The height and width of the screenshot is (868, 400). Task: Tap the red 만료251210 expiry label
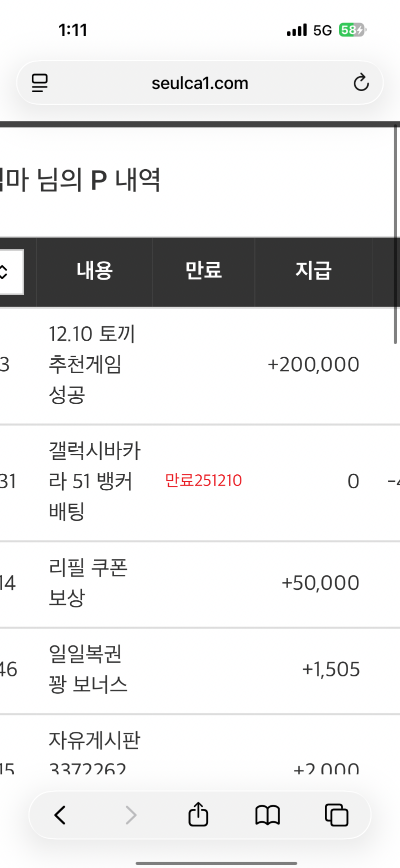click(203, 480)
